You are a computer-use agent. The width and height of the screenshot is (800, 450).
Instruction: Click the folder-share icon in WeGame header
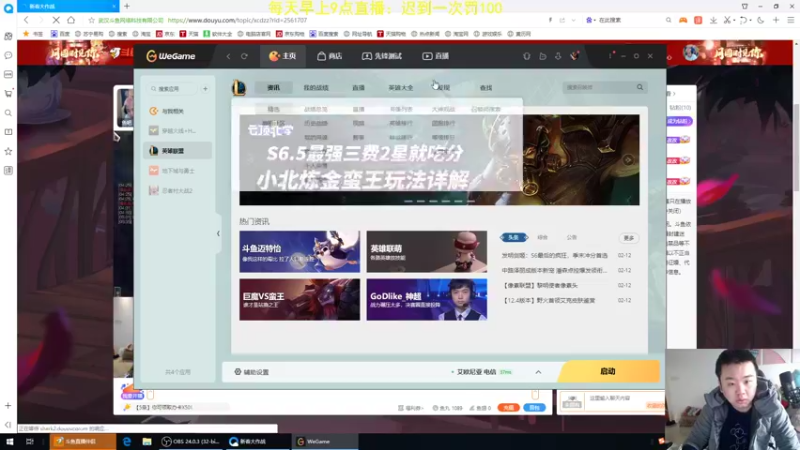tap(542, 56)
